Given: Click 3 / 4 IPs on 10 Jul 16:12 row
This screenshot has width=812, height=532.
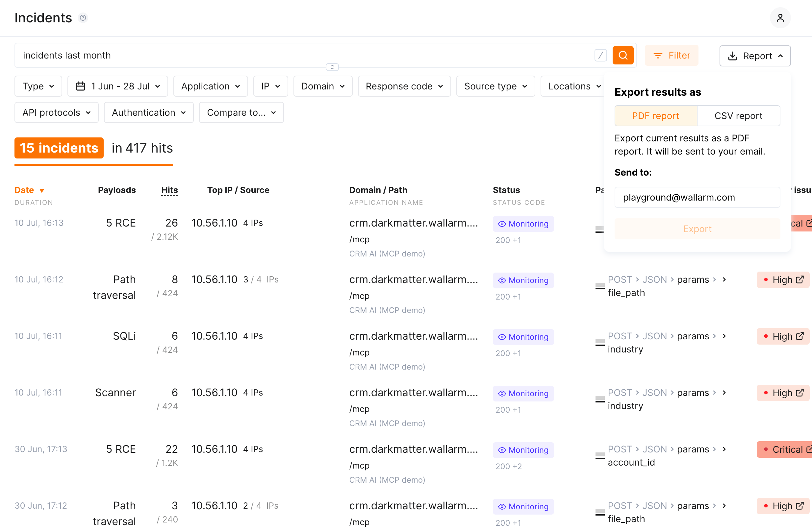Looking at the screenshot, I should pos(261,279).
